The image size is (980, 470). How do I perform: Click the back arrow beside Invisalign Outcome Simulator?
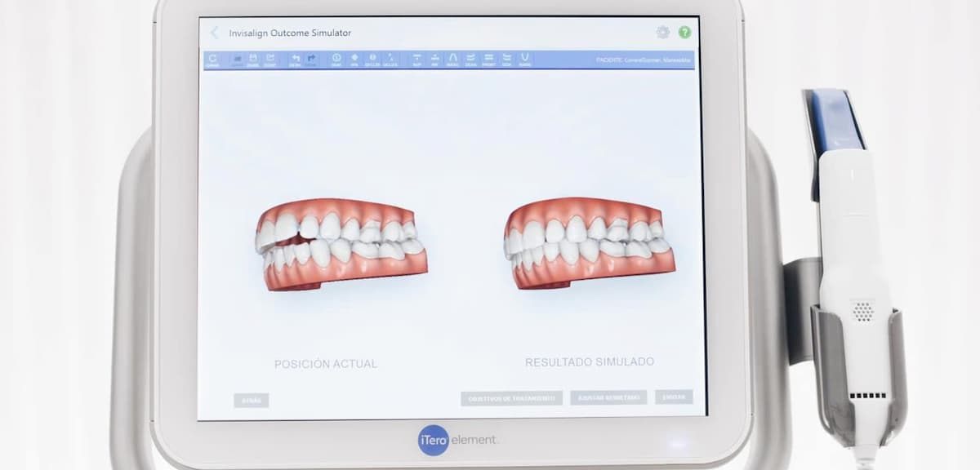(x=214, y=33)
